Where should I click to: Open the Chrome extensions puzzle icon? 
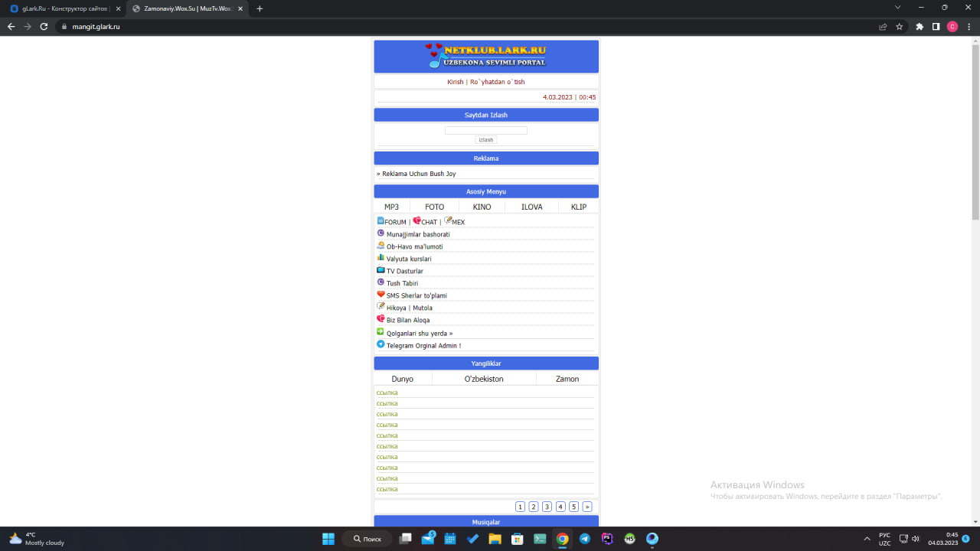pyautogui.click(x=920, y=26)
